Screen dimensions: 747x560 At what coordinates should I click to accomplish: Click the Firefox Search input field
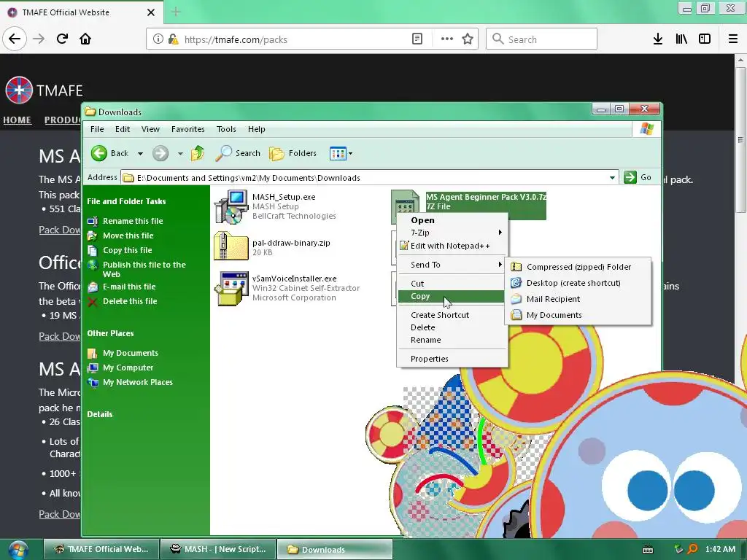tap(541, 39)
